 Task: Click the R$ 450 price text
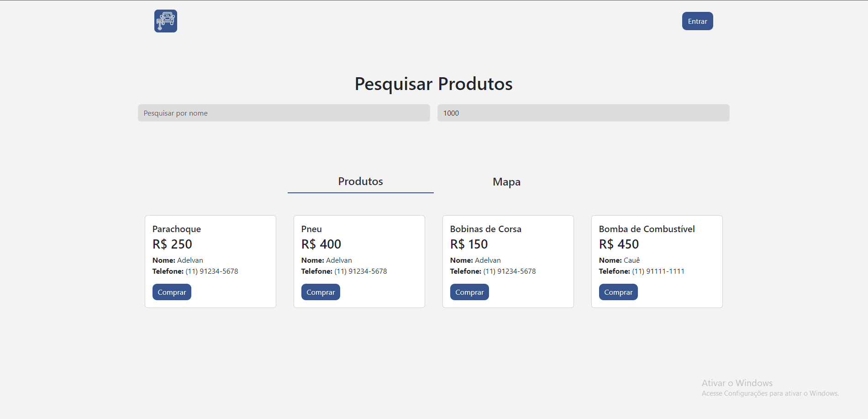619,244
